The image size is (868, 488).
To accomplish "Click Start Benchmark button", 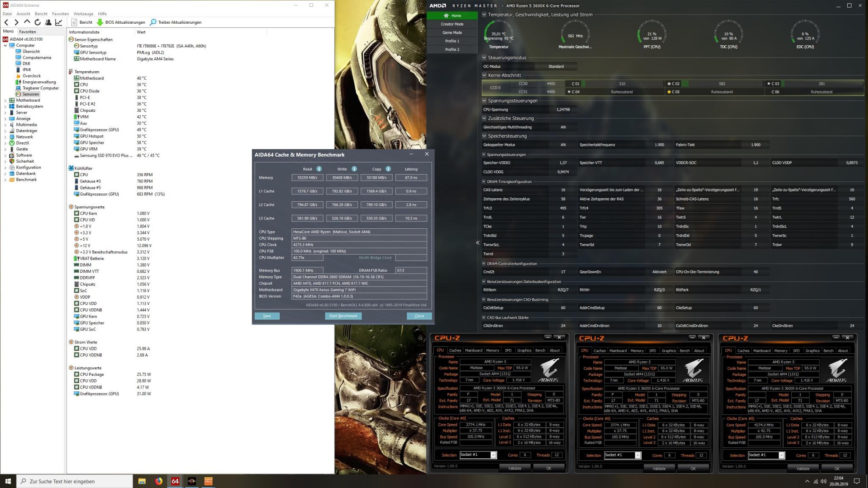I will click(343, 316).
